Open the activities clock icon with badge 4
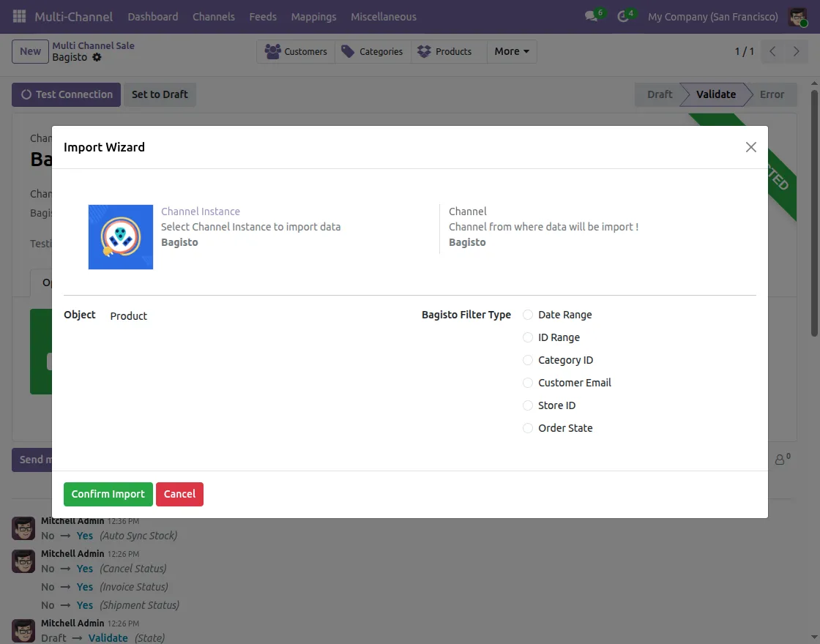Screen dimensions: 820x644 623,17
